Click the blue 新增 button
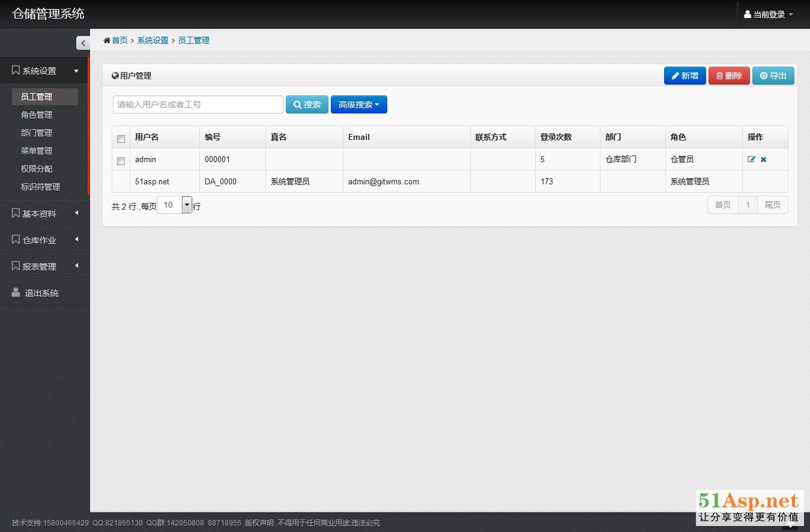This screenshot has height=532, width=810. 685,76
